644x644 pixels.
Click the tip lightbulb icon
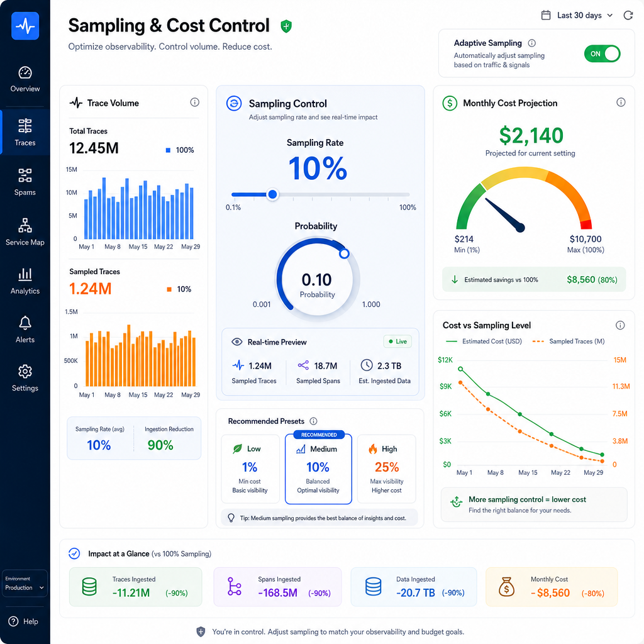[231, 518]
